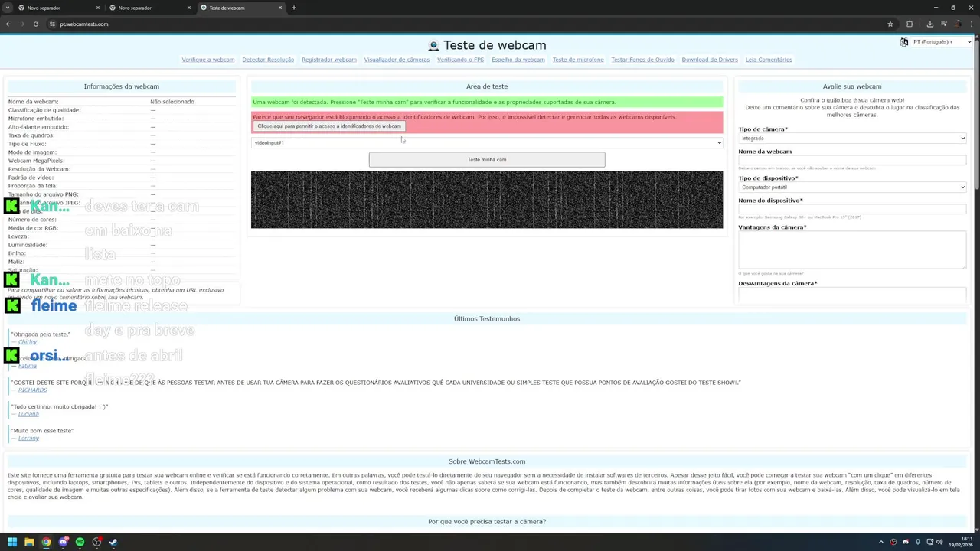Go to Espelho da webcam
This screenshot has height=551, width=980.
click(x=518, y=60)
